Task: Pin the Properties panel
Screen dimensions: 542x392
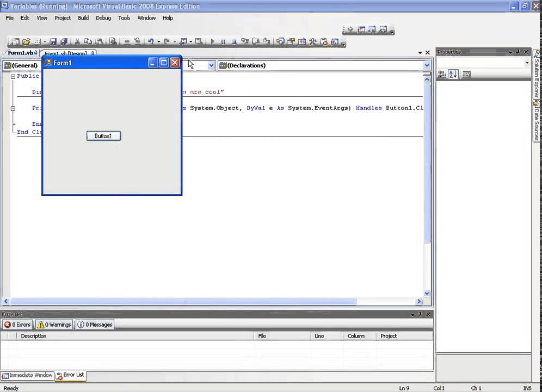Action: click(x=518, y=52)
